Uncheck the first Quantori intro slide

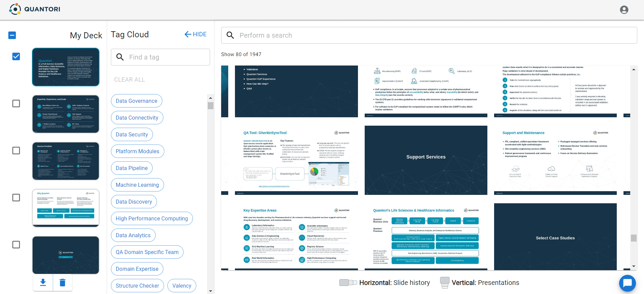click(x=16, y=56)
